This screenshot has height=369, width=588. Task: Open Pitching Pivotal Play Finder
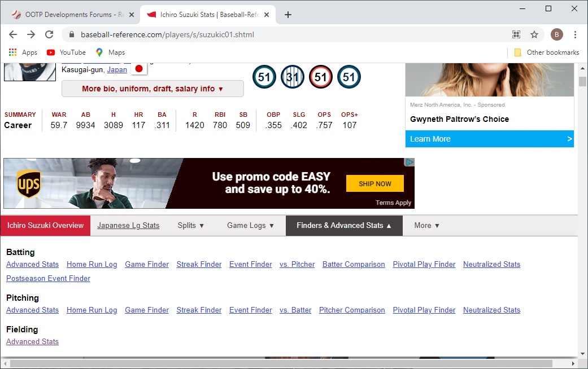pyautogui.click(x=424, y=310)
